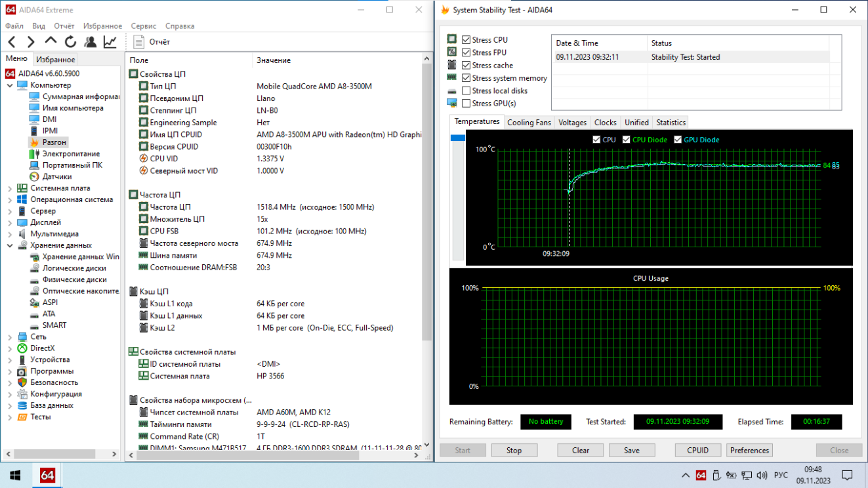Click the Программы icon in the tree

point(22,371)
